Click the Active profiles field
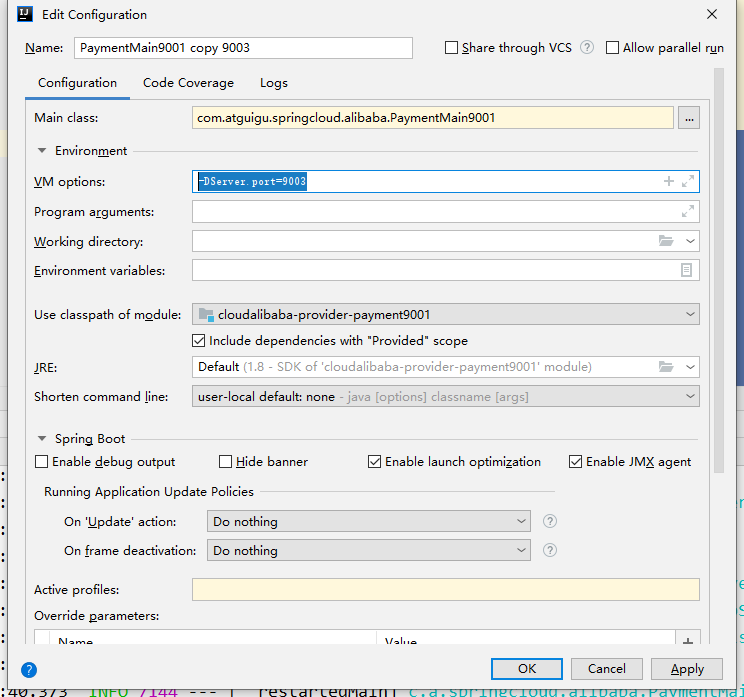Screen dimensions: 744x697 click(x=446, y=589)
